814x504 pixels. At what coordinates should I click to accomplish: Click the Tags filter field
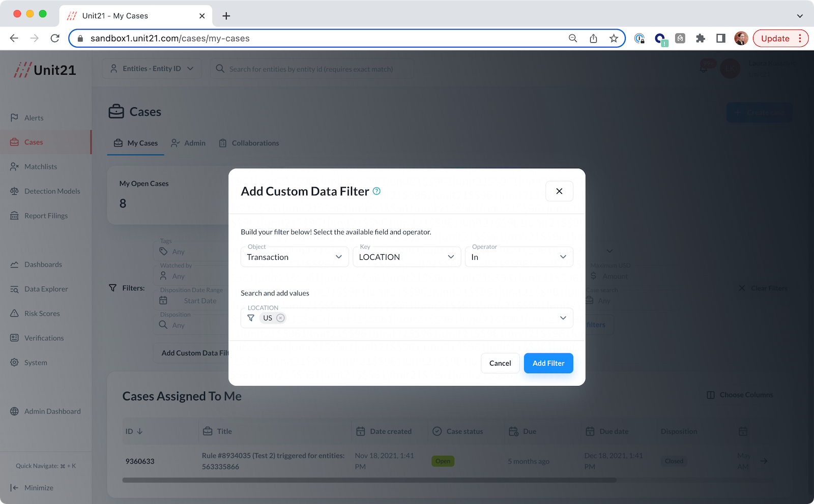pos(191,252)
